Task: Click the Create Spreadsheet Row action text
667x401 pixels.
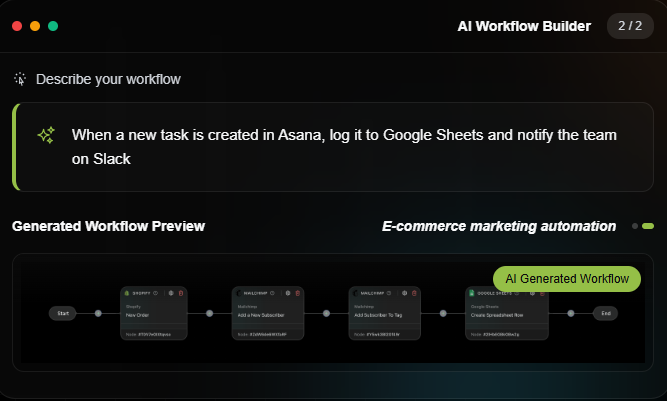Action: 497,315
